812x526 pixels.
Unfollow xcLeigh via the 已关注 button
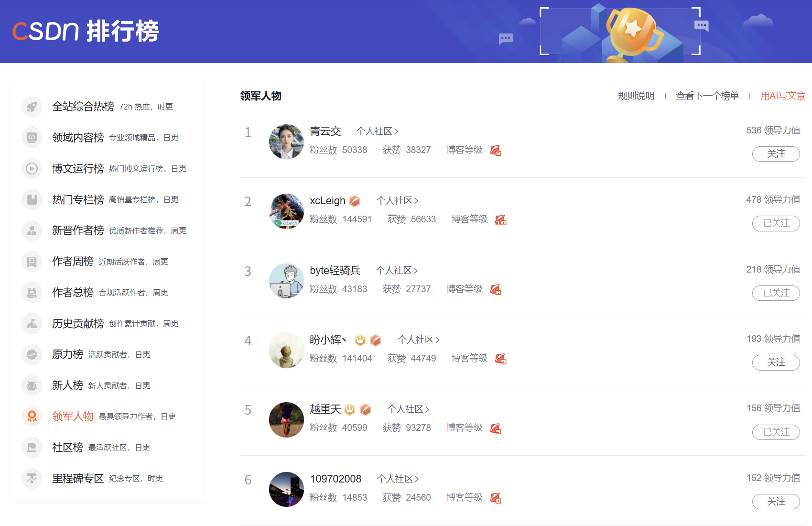pyautogui.click(x=776, y=223)
